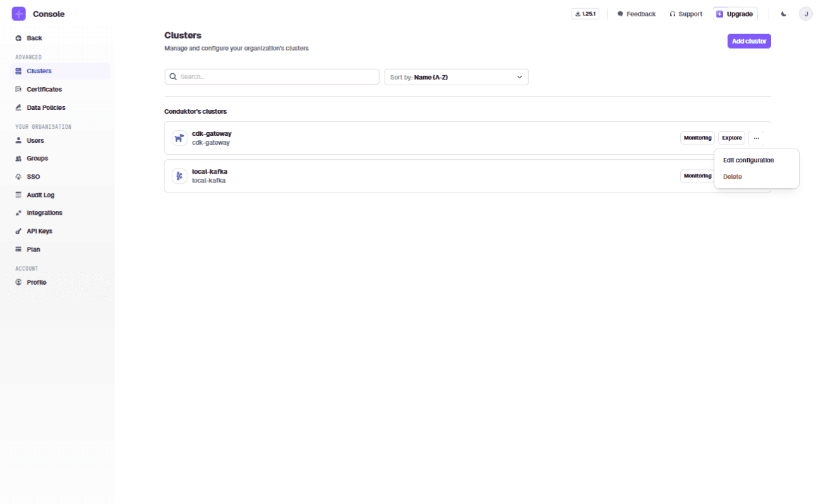Open user avatar J menu
816x504 pixels.
805,14
